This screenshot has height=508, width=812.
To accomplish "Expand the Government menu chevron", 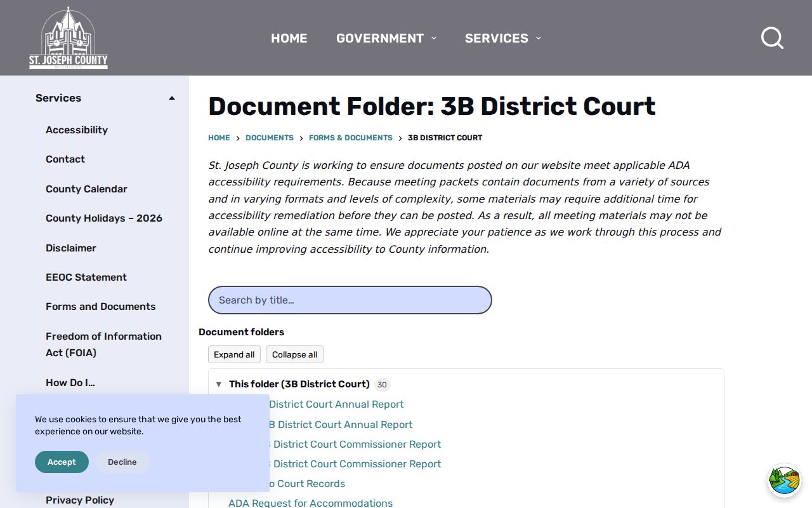I will coord(434,38).
